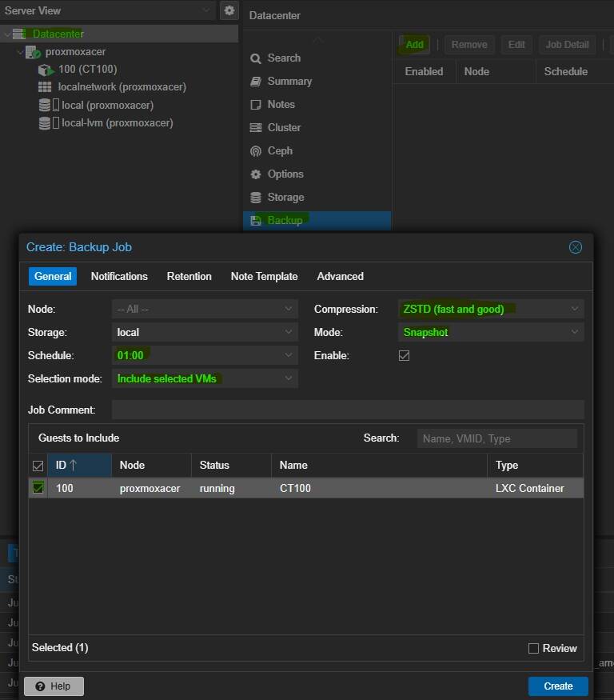Click the Search magnifier icon

point(256,58)
